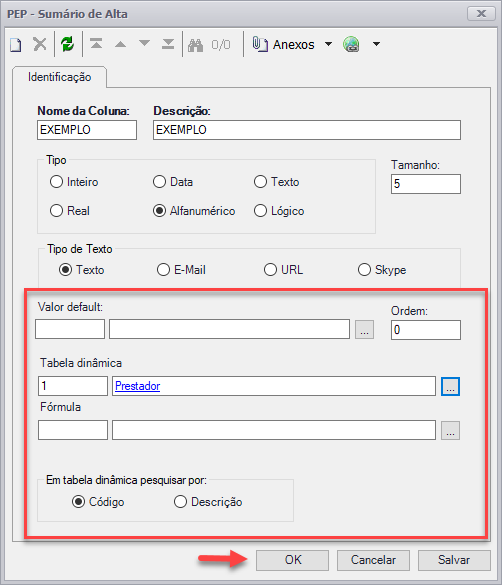Click the New record page icon
The width and height of the screenshot is (502, 585).
(16, 45)
